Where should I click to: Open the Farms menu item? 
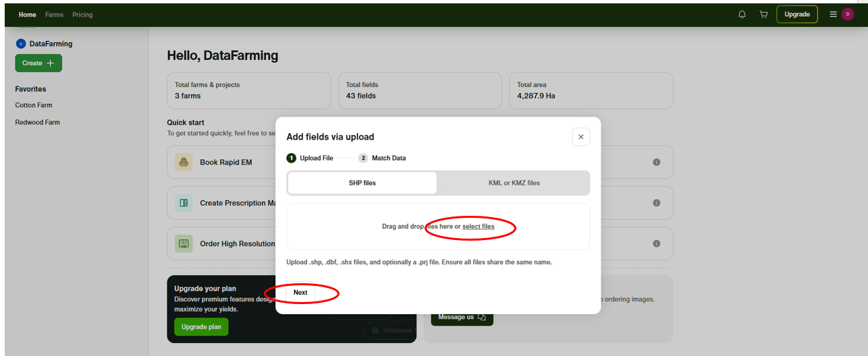click(54, 15)
